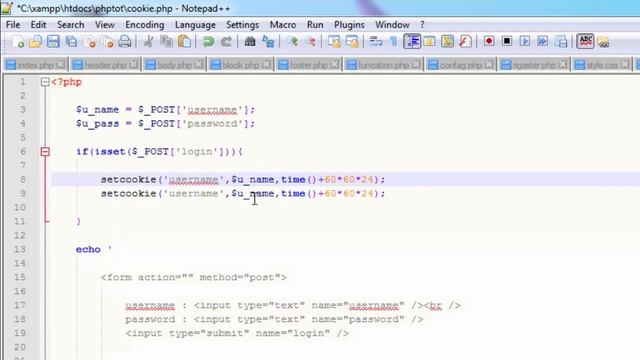This screenshot has height=360, width=640.
Task: Undo the last edit with green arrow
Action: [x=208, y=42]
